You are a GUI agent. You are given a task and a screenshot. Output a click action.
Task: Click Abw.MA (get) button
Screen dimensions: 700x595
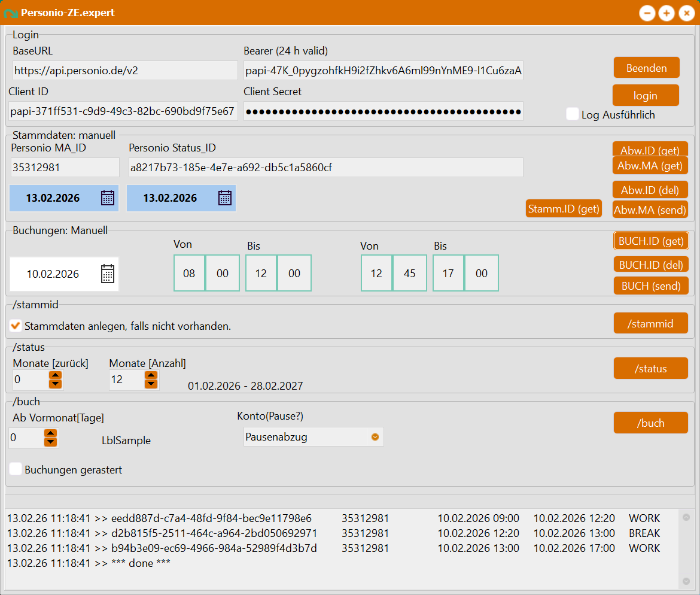(650, 166)
